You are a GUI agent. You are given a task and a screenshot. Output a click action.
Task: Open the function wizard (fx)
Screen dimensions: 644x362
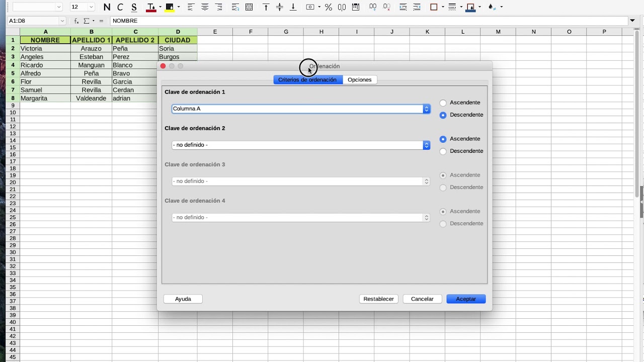[x=76, y=21]
